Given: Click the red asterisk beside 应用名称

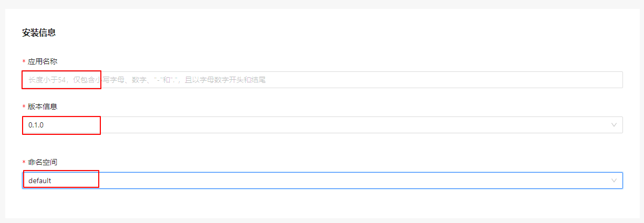Looking at the screenshot, I should [24, 62].
